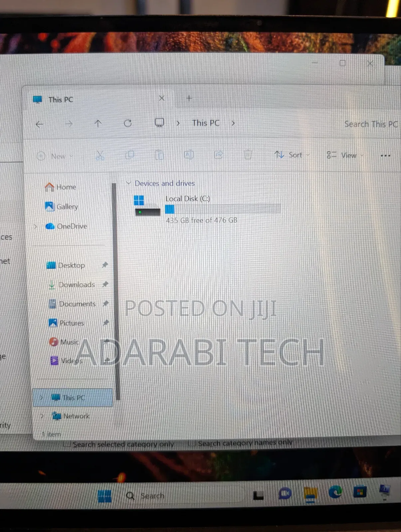Viewport: 401px width, 532px height.
Task: Click the monitor icon in address bar
Action: click(x=159, y=123)
